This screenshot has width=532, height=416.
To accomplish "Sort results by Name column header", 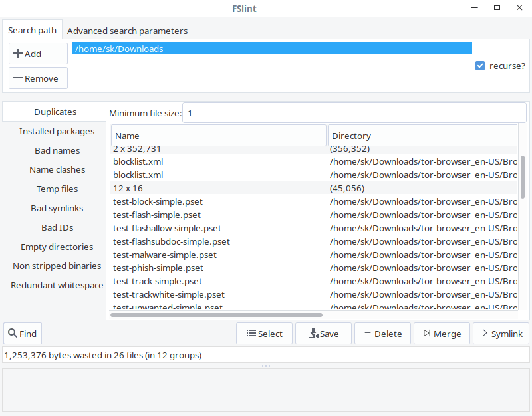I will [218, 136].
